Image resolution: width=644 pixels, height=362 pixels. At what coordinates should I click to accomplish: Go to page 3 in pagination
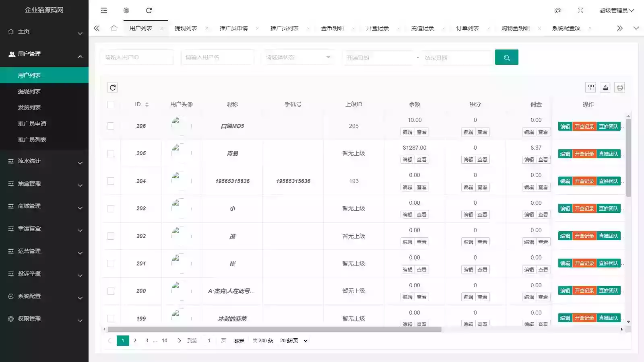147,340
